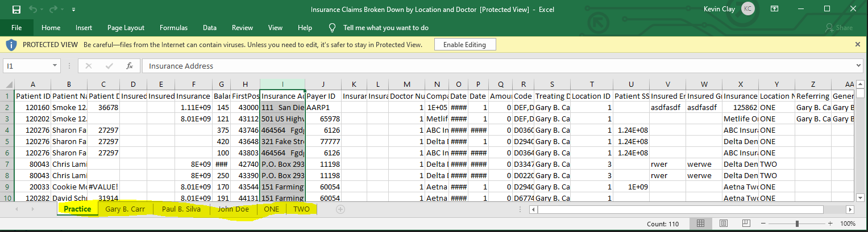Click the zoom in plus button
Image resolution: width=868 pixels, height=232 pixels.
830,224
